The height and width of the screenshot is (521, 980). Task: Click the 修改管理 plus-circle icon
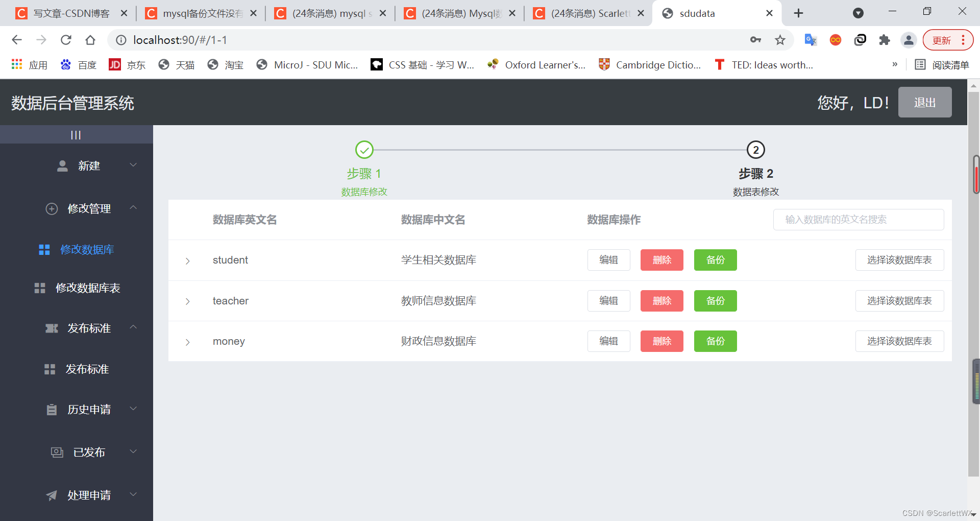(52, 208)
